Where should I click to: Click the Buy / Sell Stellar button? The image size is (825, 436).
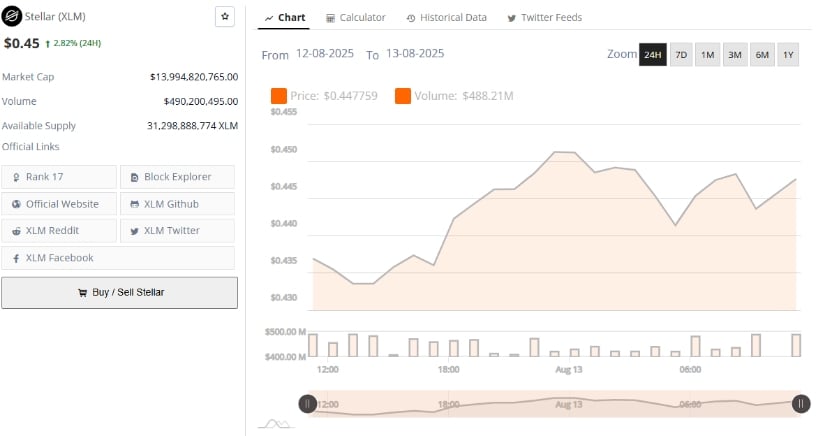tap(119, 292)
